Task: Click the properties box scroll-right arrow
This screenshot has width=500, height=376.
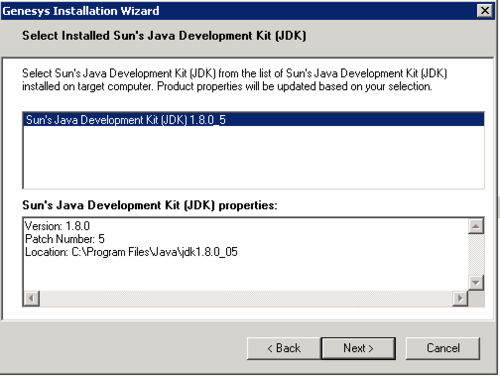Action: tap(460, 298)
